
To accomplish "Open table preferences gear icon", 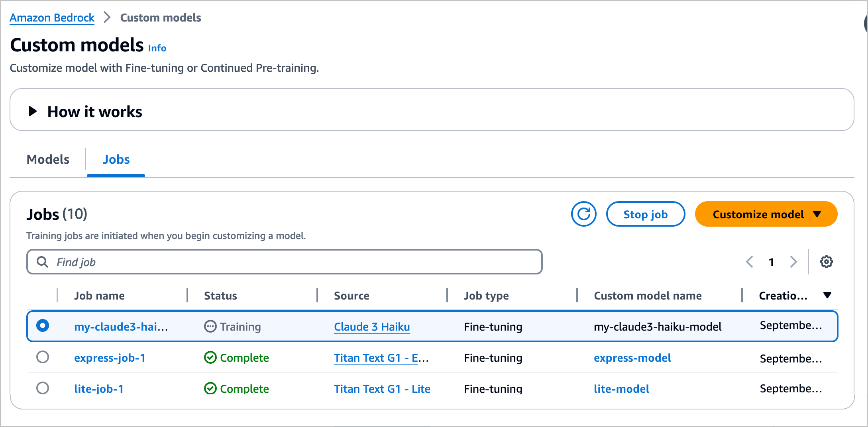I will 826,262.
